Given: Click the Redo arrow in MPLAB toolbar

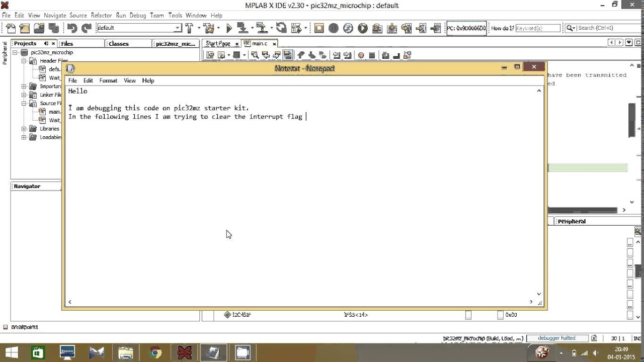Looking at the screenshot, I should [87, 28].
